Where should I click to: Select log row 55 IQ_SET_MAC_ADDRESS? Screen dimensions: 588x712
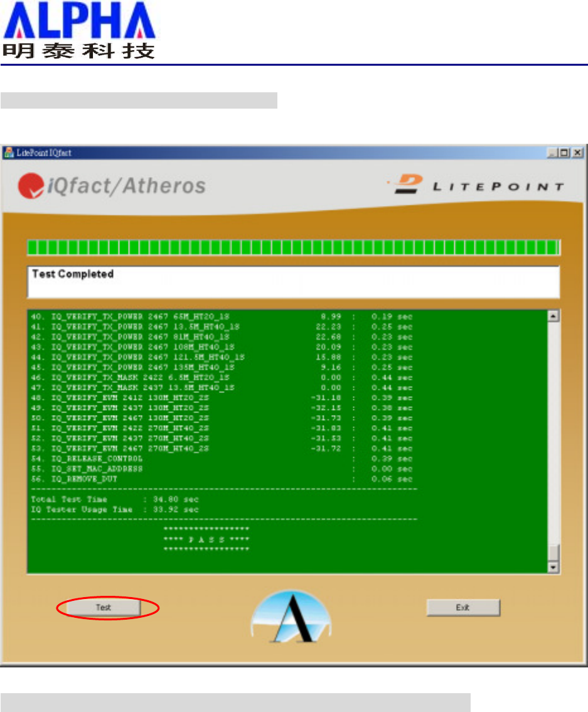222,468
